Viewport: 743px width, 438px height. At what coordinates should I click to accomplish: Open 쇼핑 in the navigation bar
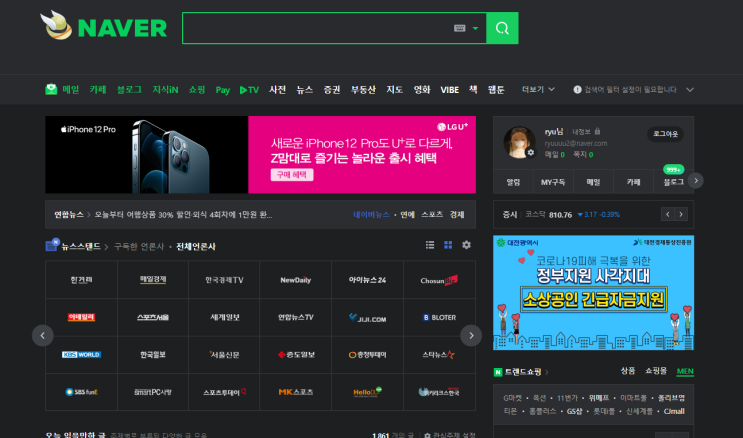click(x=197, y=89)
